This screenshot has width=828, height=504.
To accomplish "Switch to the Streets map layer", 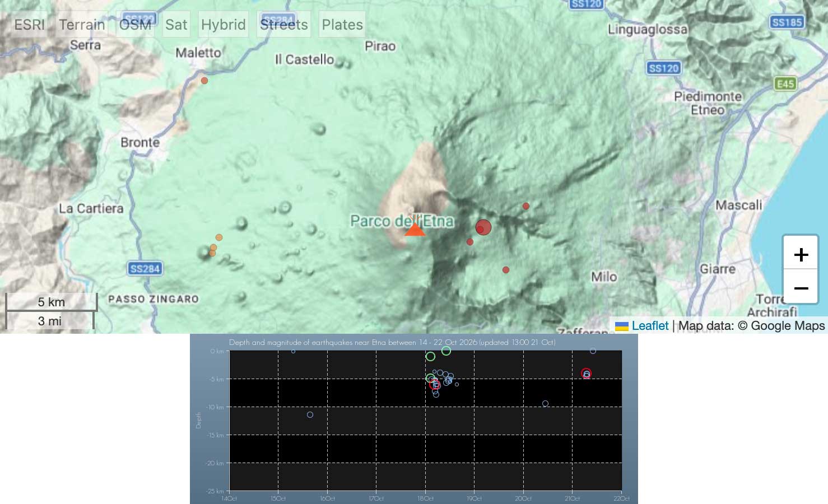I will point(284,25).
